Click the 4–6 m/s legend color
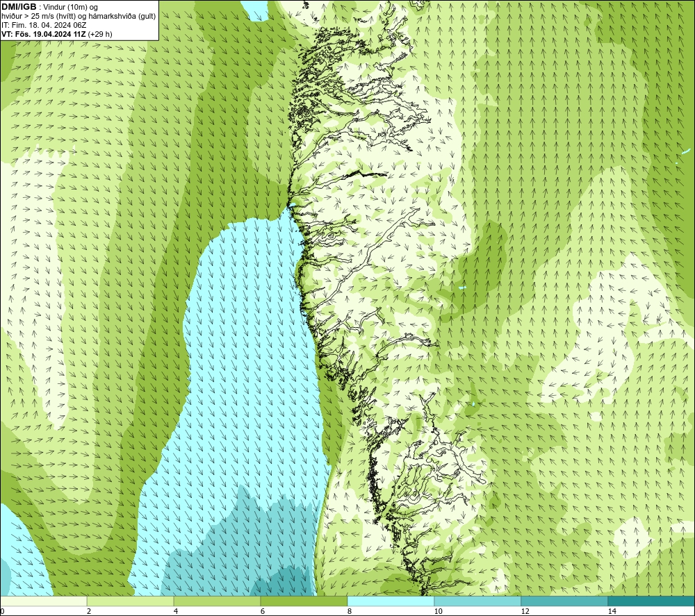 point(217,601)
